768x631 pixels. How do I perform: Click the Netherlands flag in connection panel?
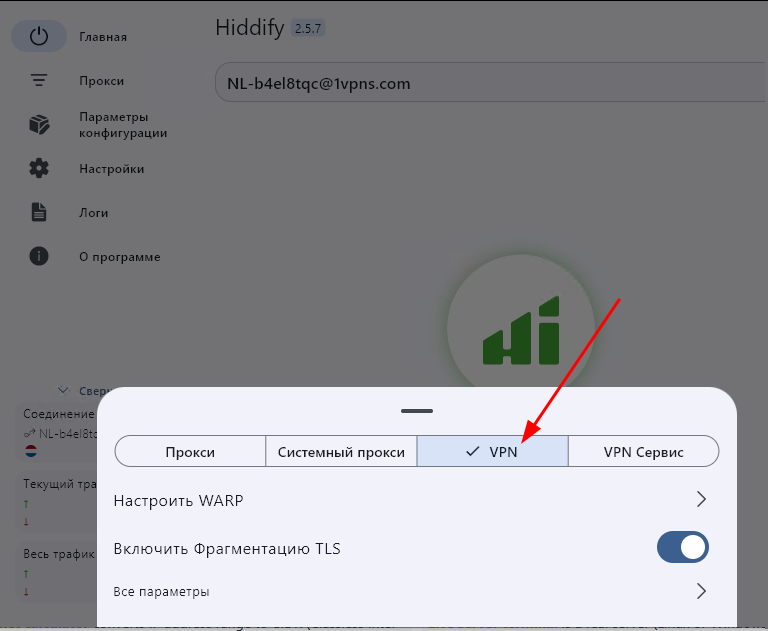pos(31,451)
